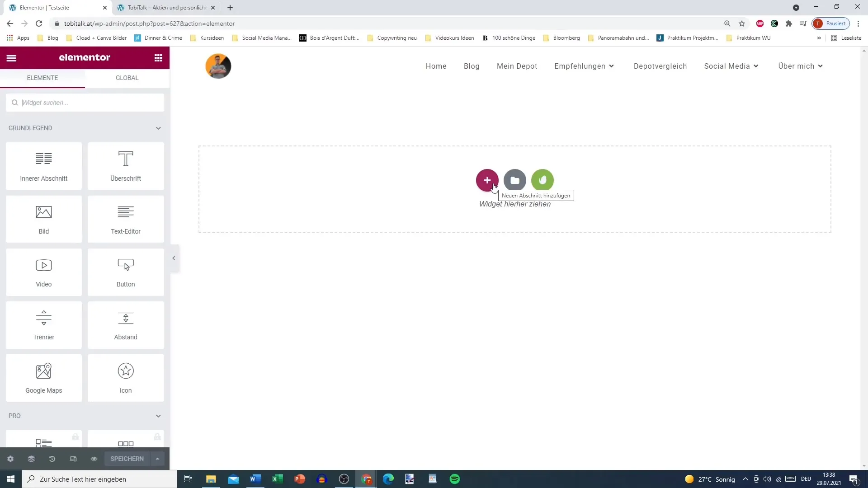Open the Apps bookmarks shortcut

point(18,38)
